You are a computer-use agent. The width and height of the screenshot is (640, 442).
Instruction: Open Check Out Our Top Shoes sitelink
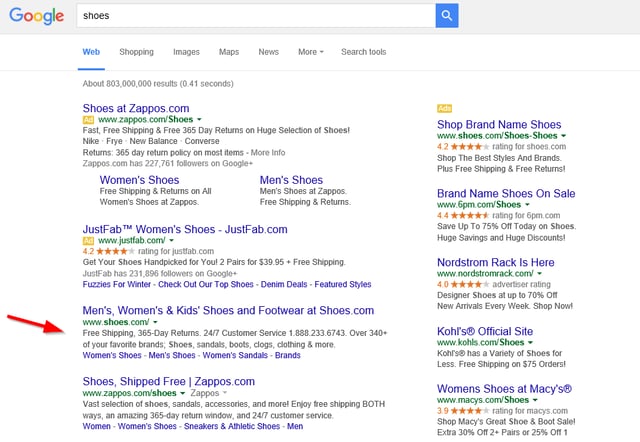[206, 284]
